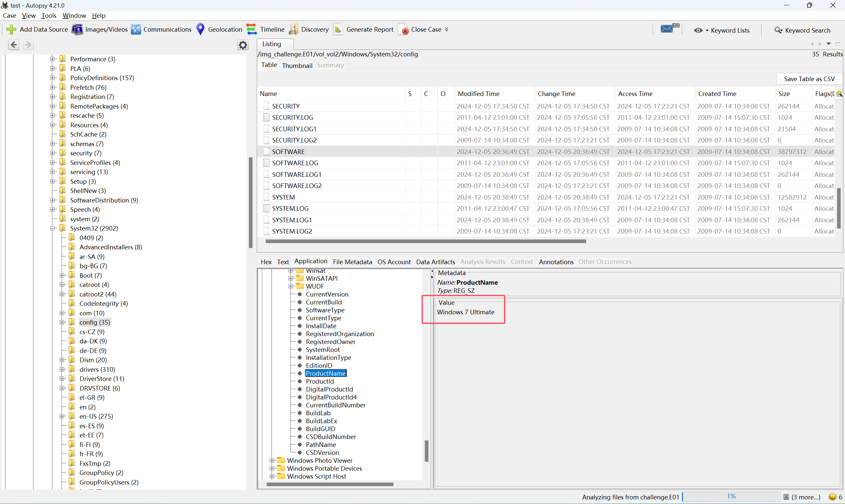Screen dimensions: 845x504
Task: Click the ingest analysis progress bar
Action: 731,496
